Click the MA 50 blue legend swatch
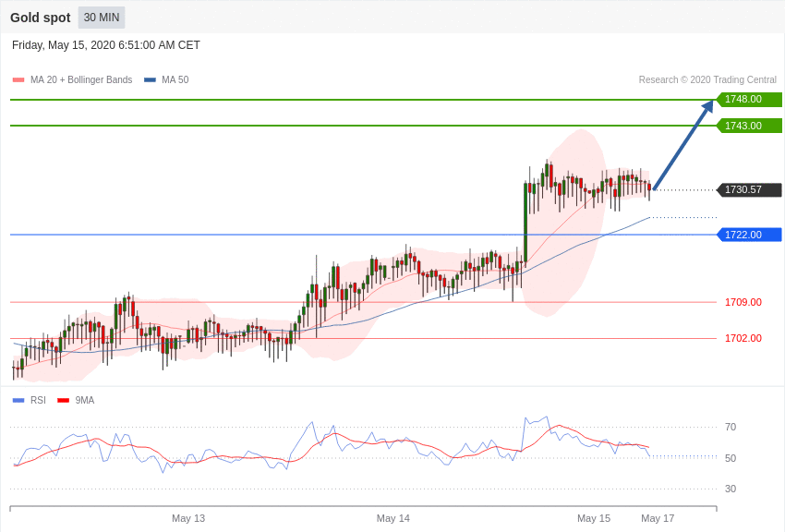 (150, 79)
